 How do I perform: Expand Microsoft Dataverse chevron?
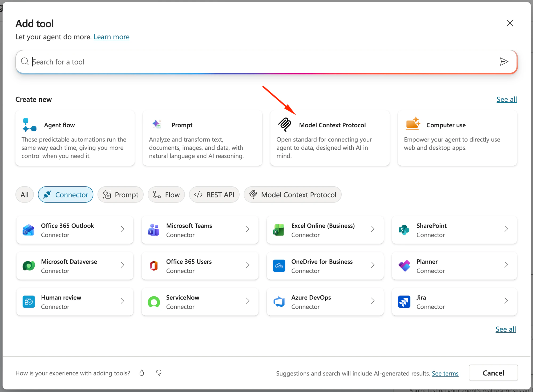[x=122, y=265]
